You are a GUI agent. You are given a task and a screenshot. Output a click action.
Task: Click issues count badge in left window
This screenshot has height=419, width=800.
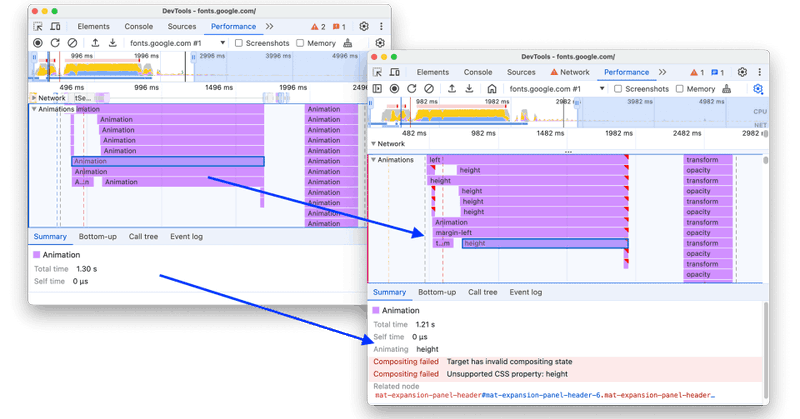[339, 27]
